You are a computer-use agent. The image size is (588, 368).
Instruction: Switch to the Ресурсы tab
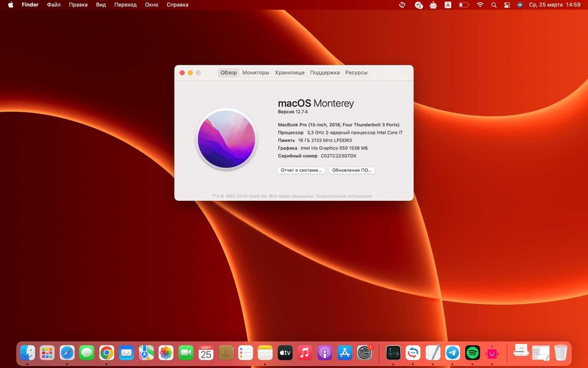(x=356, y=72)
